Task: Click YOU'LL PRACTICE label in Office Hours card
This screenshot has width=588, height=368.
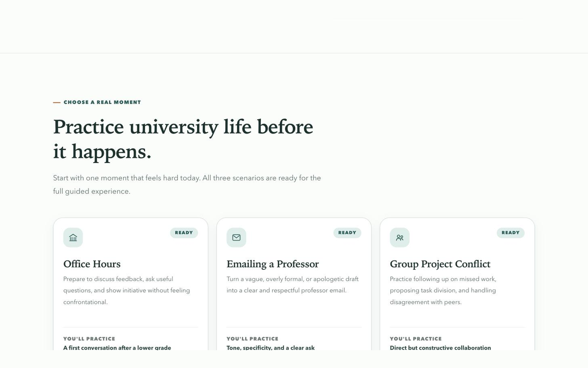Action: tap(89, 339)
